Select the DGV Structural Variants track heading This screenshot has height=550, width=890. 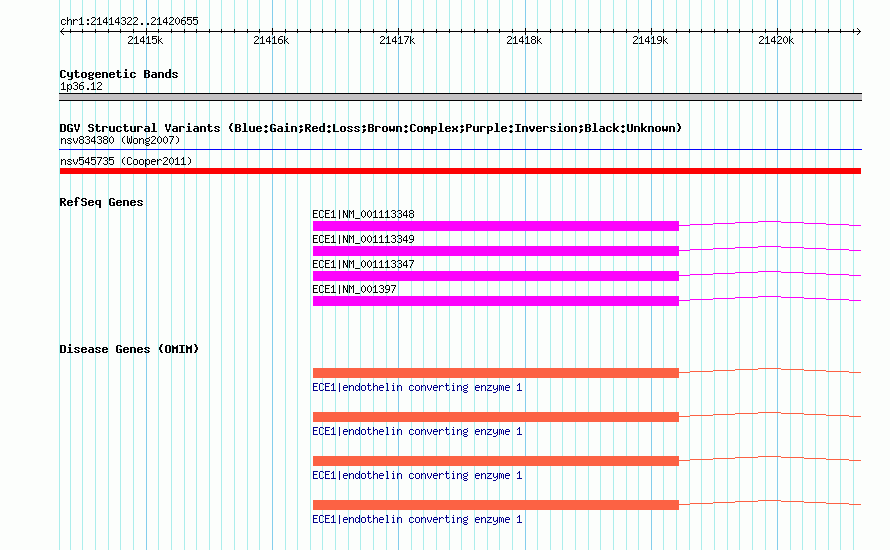(x=370, y=128)
